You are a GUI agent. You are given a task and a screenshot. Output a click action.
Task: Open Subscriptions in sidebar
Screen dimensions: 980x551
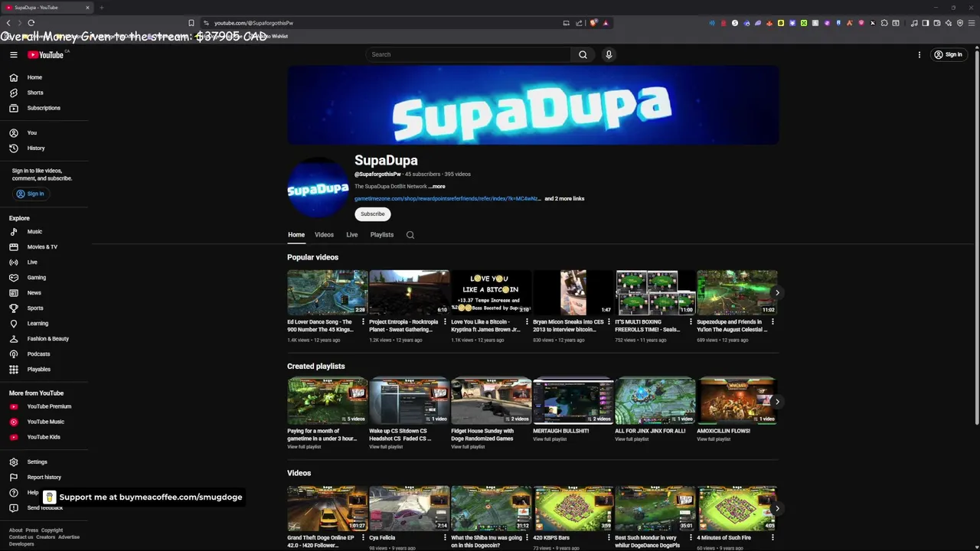[x=45, y=108]
